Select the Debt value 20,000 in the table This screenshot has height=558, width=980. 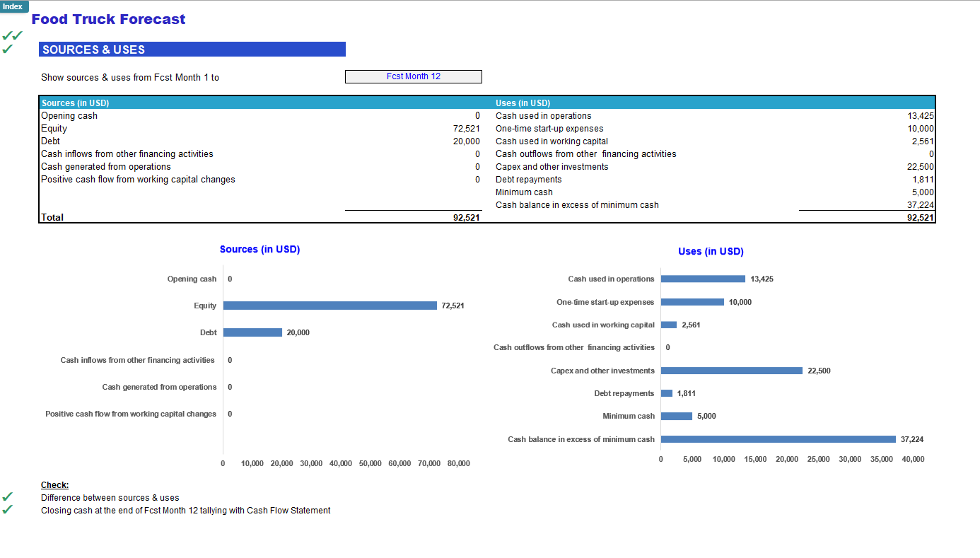(467, 141)
